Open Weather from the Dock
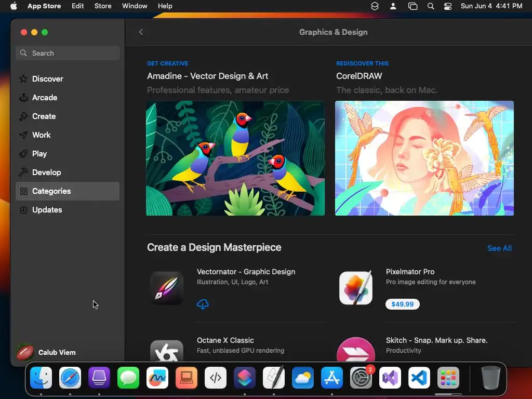The width and height of the screenshot is (532, 399). pos(303,378)
